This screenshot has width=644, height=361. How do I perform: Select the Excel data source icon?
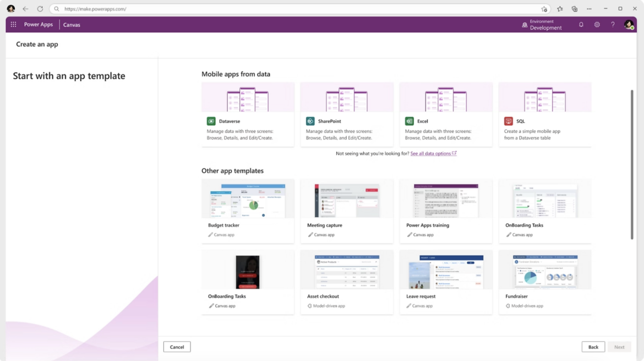pos(410,121)
